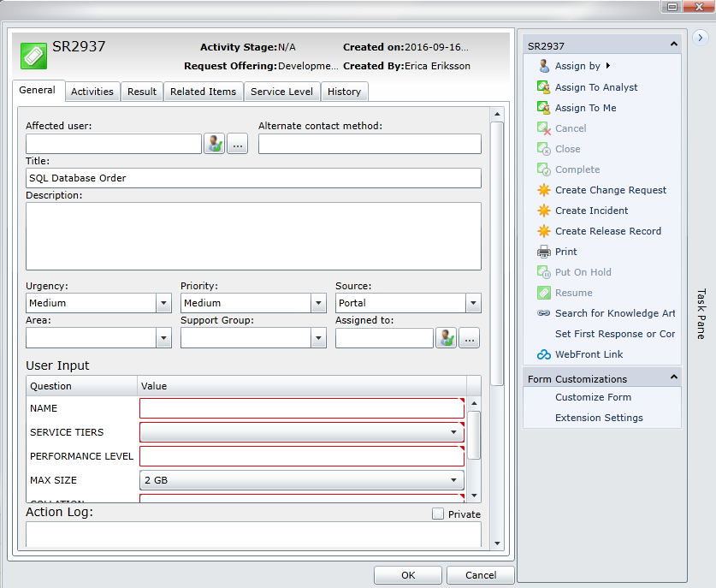Click the Assigned to input field
This screenshot has width=716, height=588.
(384, 338)
